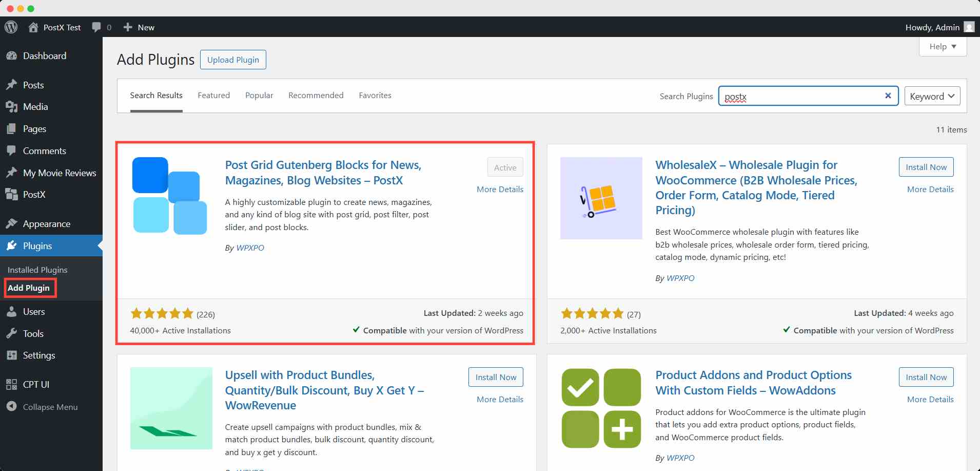Click the PostX plugin logo thumbnail

(170, 196)
